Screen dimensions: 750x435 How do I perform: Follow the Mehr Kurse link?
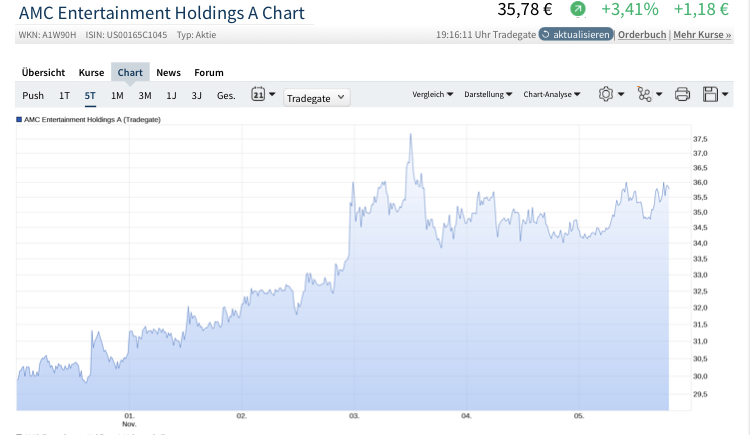[700, 34]
